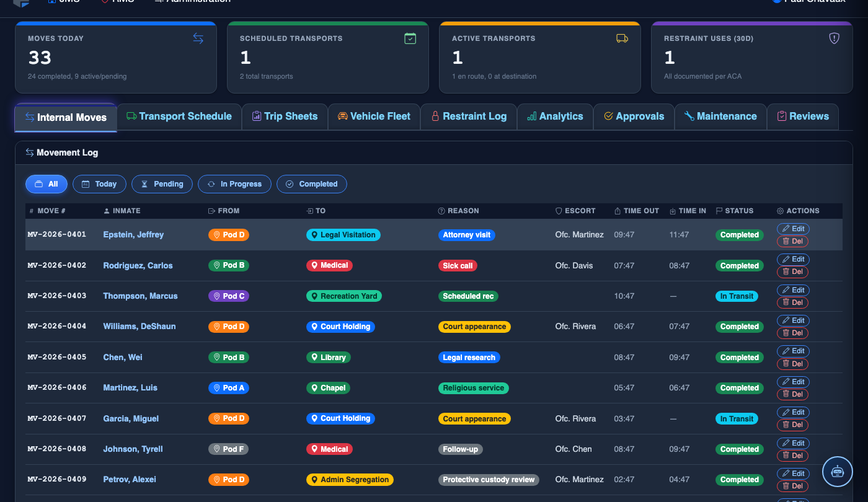868x502 pixels.
Task: Open inmate Epstein, Jeffrey link
Action: point(133,235)
